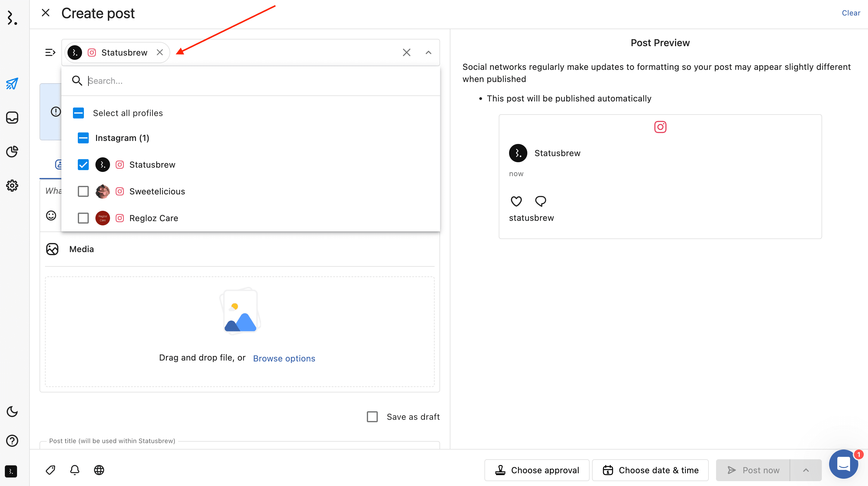Open the chat support bubble
Screen dimensions: 868x486
point(843,464)
